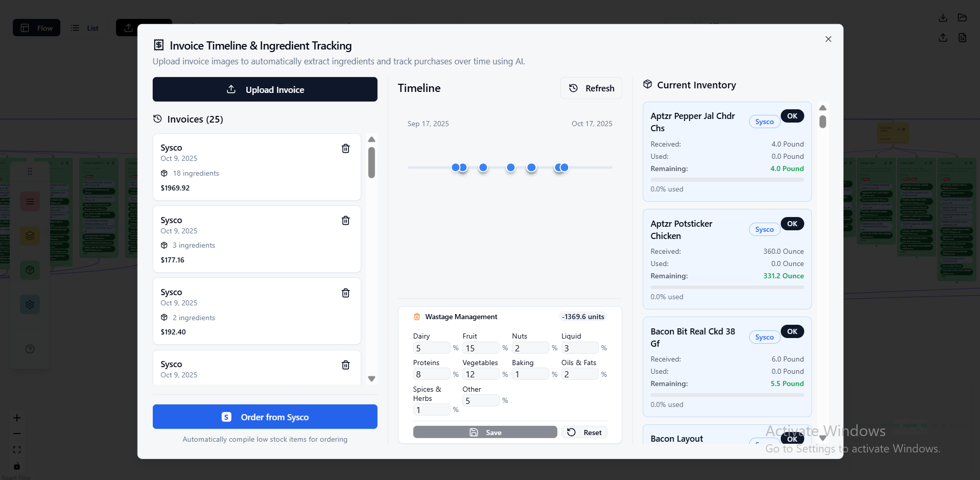Save wastage management settings

(484, 433)
